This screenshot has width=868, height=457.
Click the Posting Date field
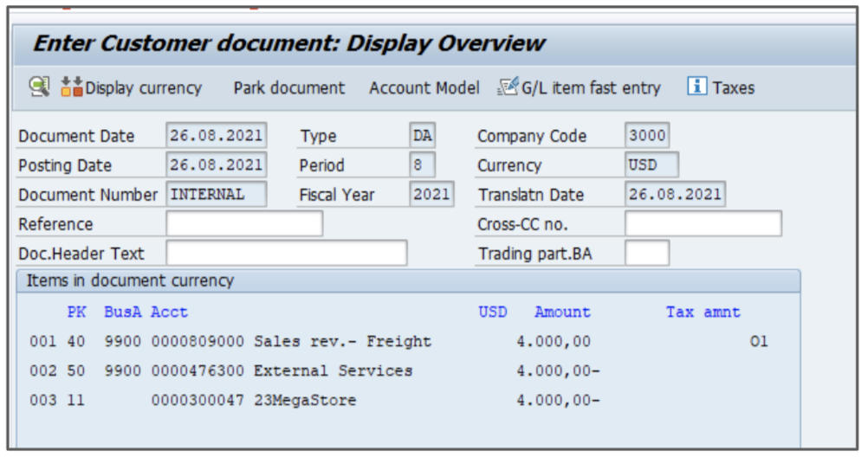(216, 164)
